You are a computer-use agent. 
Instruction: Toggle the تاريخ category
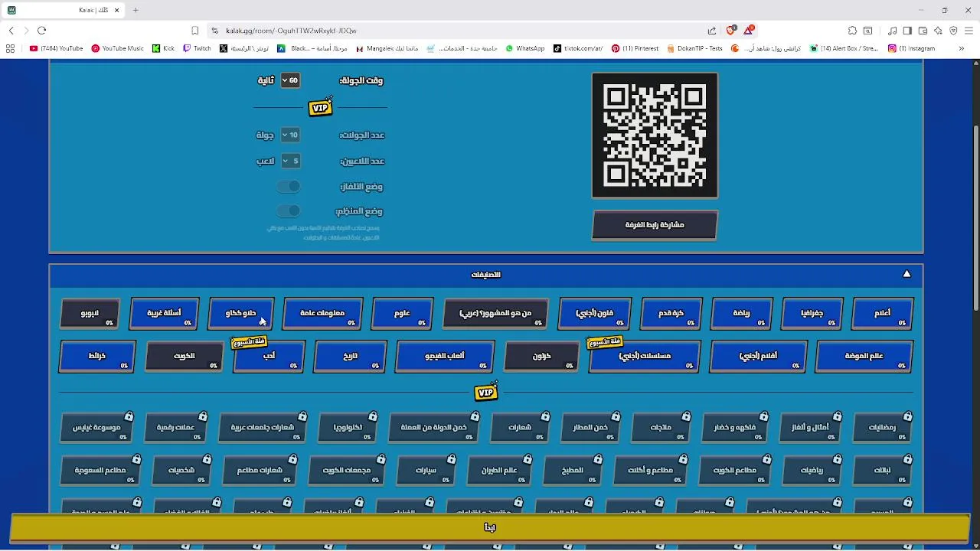click(350, 357)
